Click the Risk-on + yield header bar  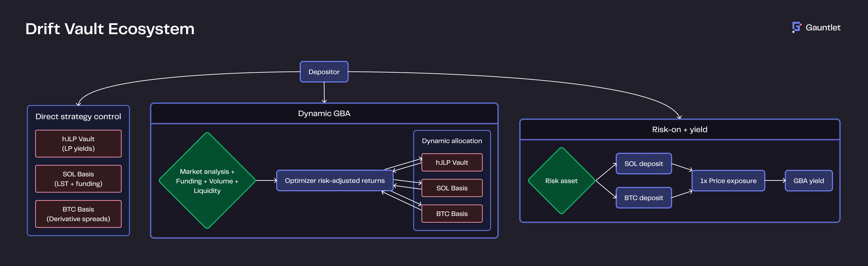click(x=680, y=130)
